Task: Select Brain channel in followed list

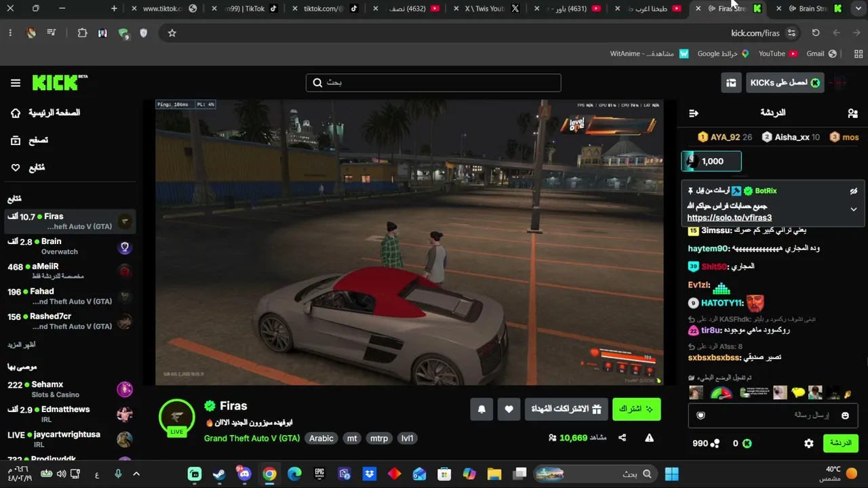Action: 70,247
